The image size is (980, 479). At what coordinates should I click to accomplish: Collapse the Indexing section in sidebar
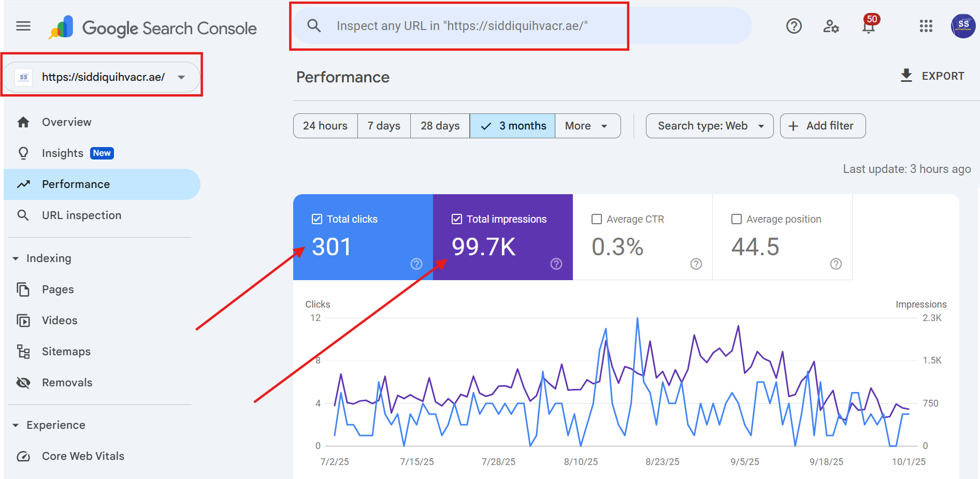click(16, 258)
